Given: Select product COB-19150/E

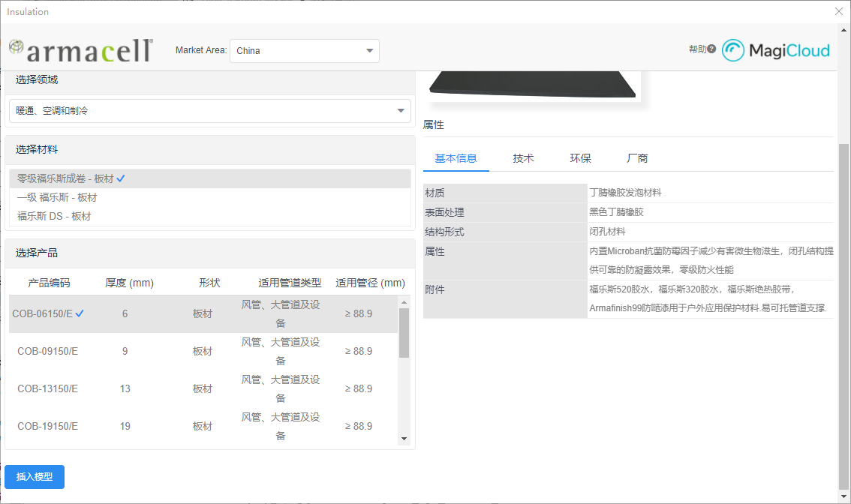Looking at the screenshot, I should tap(203, 426).
